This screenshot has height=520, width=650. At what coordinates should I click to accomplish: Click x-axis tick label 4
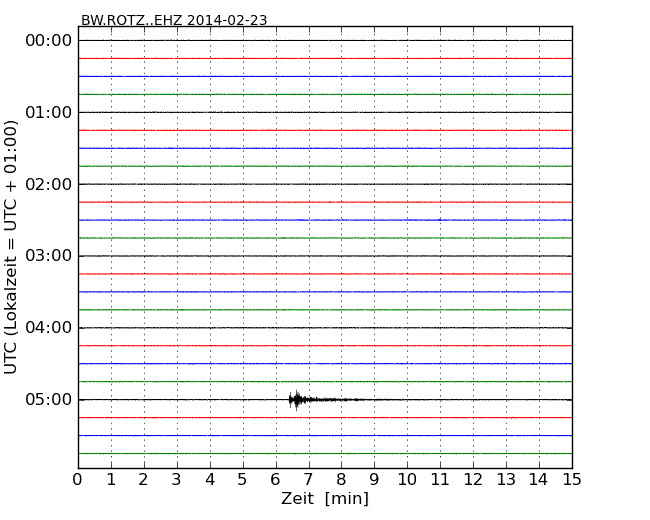coord(210,480)
